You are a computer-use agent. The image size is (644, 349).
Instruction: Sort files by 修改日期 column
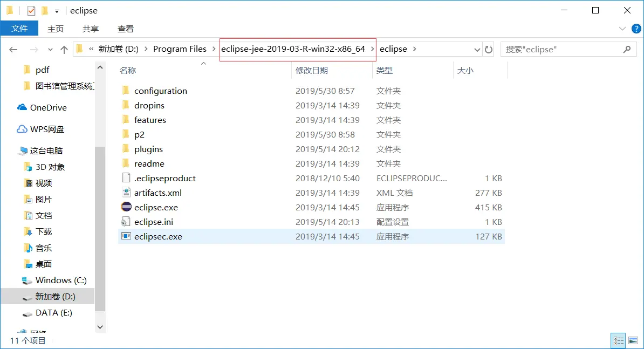312,70
